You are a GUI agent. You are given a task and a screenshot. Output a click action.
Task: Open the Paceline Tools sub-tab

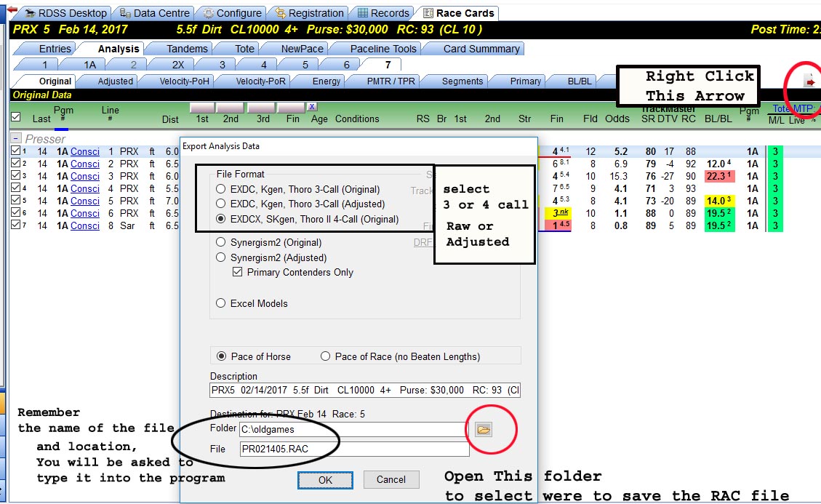click(x=383, y=49)
